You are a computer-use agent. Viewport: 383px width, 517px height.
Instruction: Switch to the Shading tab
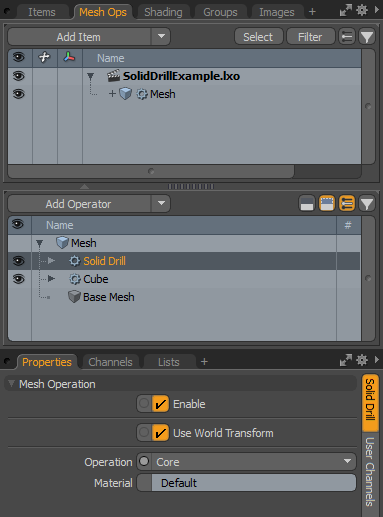pyautogui.click(x=163, y=12)
